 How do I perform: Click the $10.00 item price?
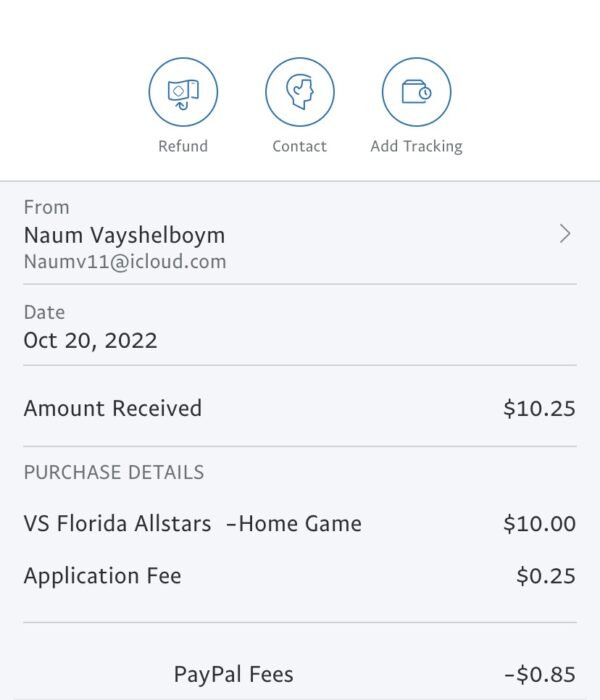[x=539, y=524]
